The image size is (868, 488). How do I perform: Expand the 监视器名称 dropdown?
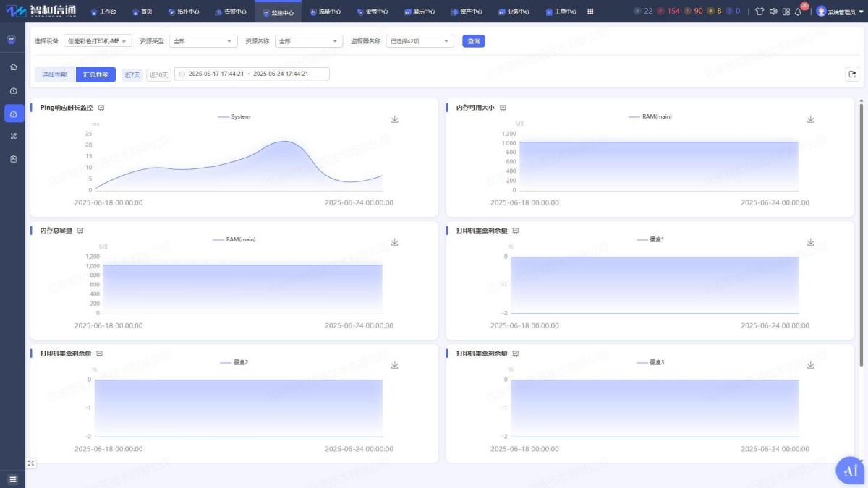(x=420, y=41)
